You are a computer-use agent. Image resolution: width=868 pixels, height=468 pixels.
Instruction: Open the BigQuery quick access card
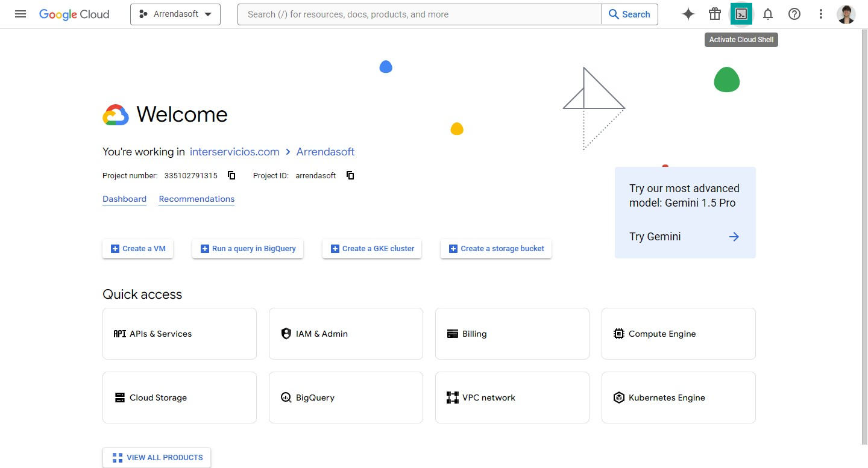(346, 398)
